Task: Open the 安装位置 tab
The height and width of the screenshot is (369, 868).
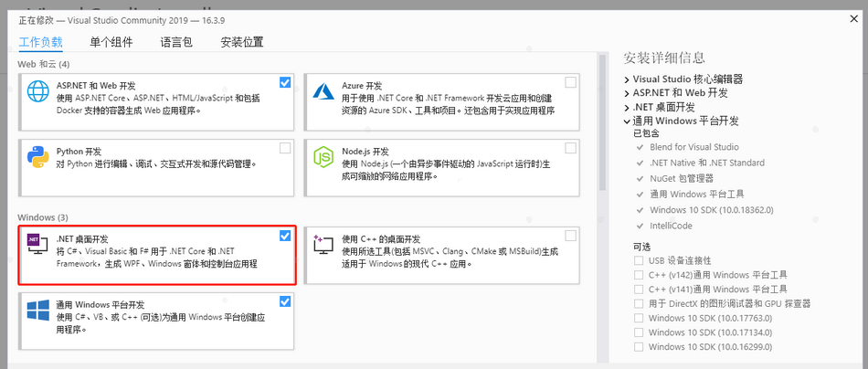Action: tap(242, 42)
